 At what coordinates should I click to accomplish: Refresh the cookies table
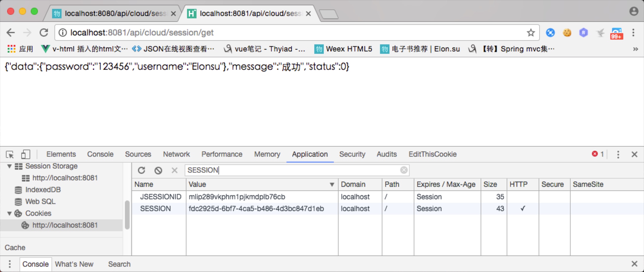(141, 170)
